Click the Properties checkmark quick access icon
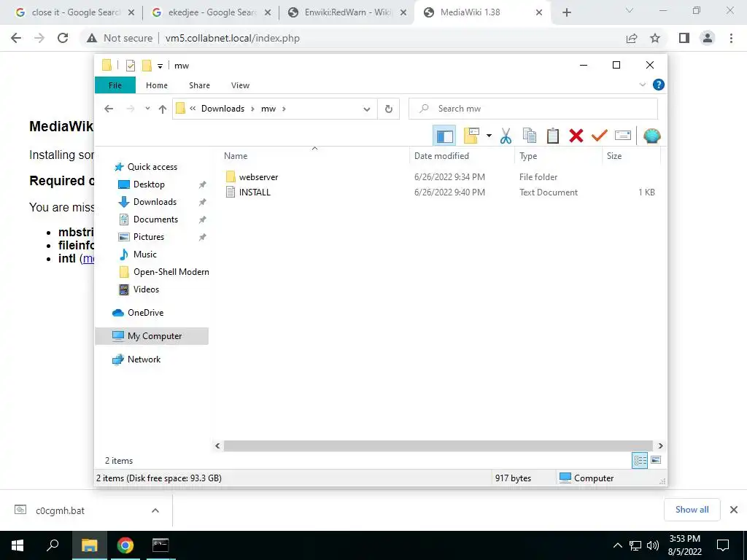 click(x=130, y=66)
